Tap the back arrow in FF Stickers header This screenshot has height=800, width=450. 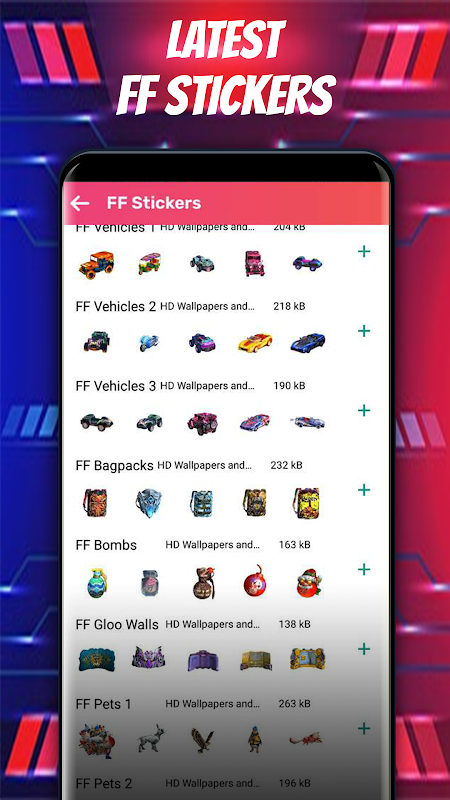click(80, 204)
